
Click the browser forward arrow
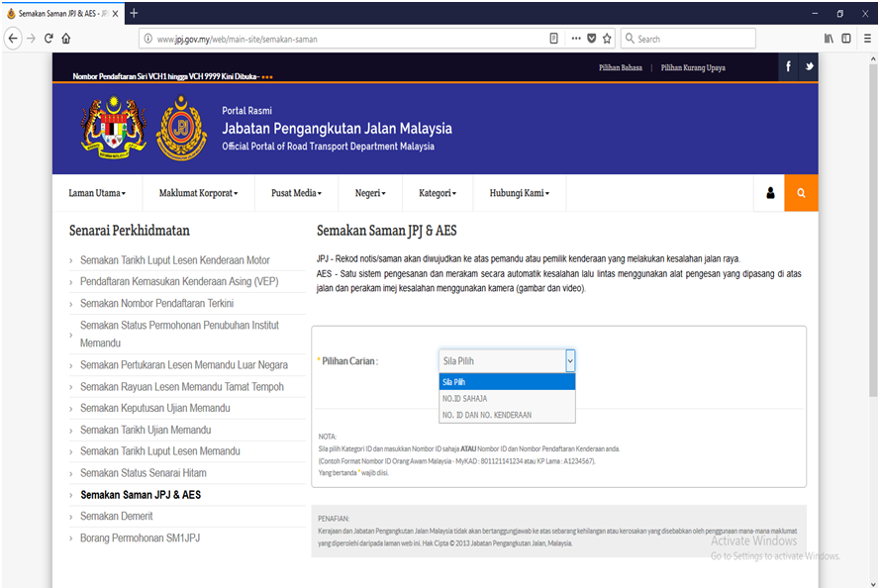[32, 39]
